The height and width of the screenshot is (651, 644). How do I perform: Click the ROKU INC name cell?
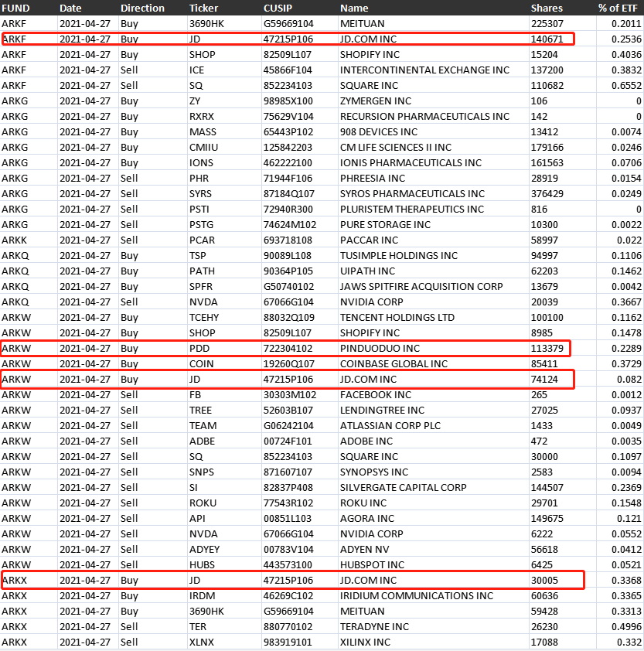coord(363,503)
